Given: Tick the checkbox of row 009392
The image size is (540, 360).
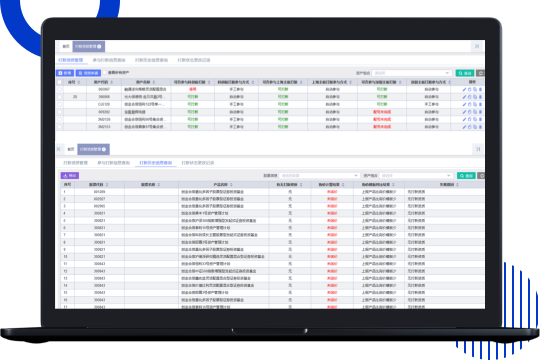Looking at the screenshot, I should (x=60, y=112).
